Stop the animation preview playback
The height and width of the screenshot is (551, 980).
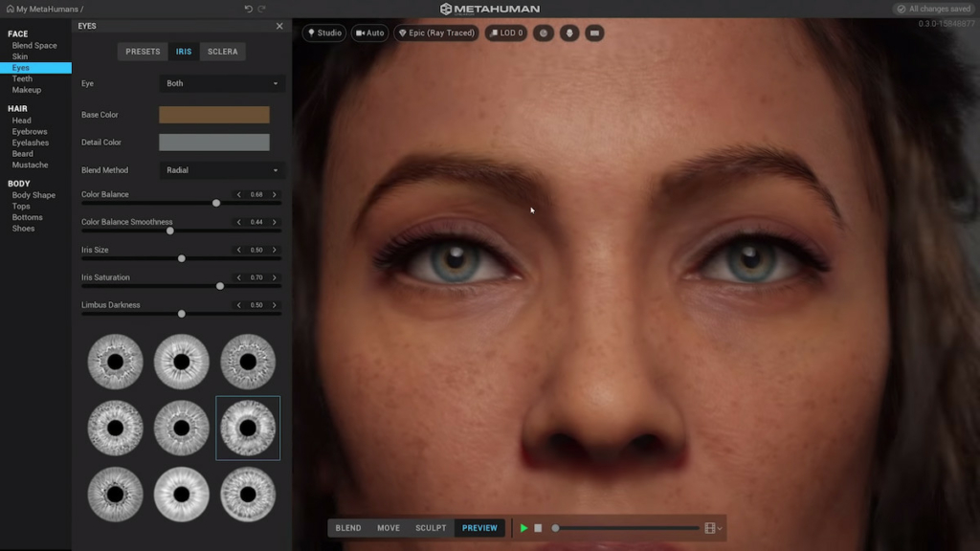[538, 528]
